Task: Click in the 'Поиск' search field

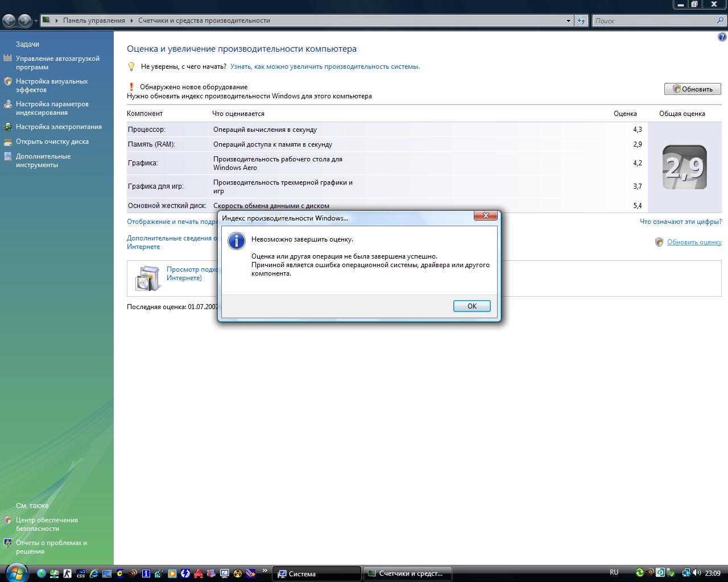Action: tap(654, 20)
